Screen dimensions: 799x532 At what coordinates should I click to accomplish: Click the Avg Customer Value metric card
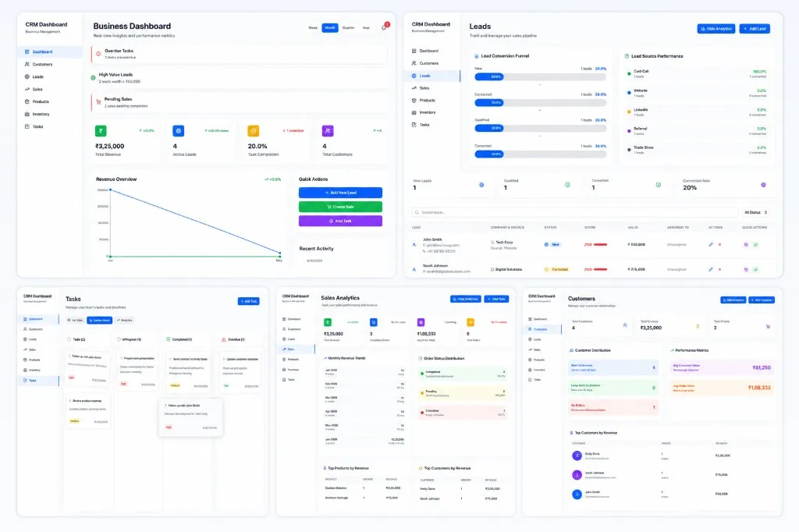point(722,367)
